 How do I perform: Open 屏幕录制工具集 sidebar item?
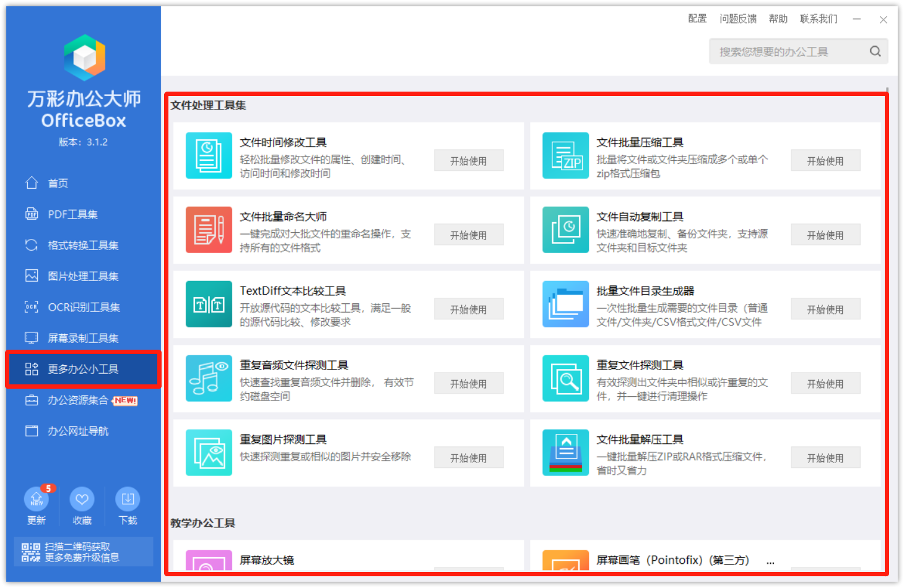pyautogui.click(x=84, y=338)
